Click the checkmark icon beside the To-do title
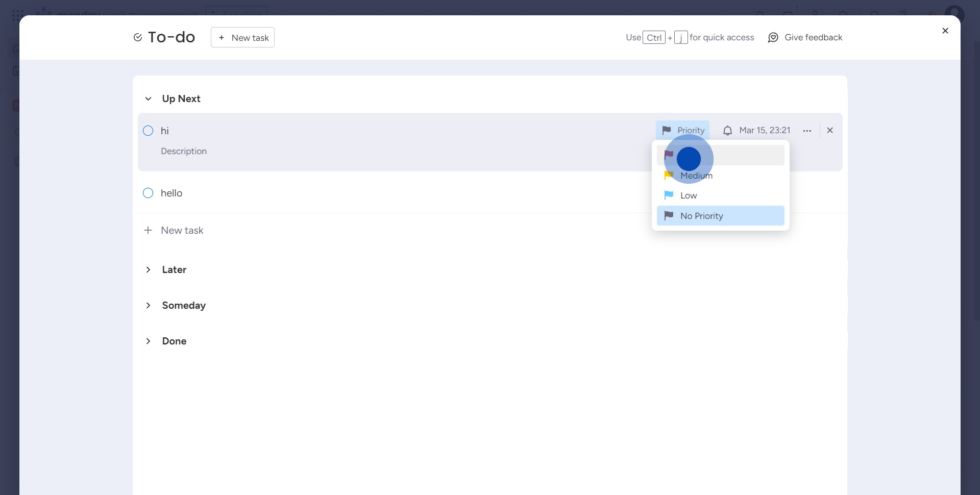This screenshot has height=495, width=980. pyautogui.click(x=137, y=37)
